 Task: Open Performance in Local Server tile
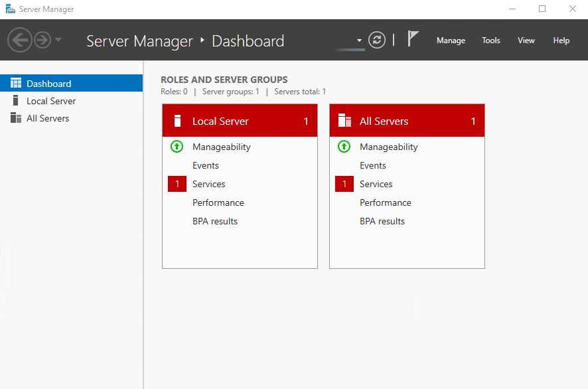click(x=218, y=202)
